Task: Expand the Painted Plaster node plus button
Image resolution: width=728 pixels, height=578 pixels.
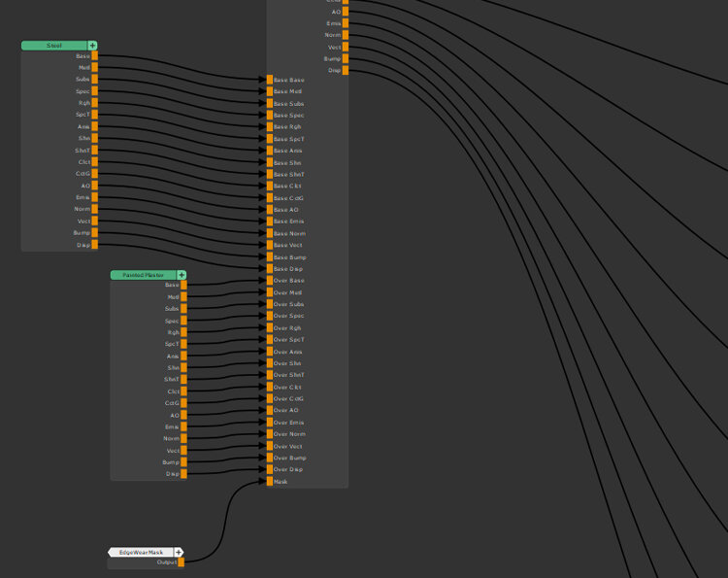Action: (x=181, y=275)
